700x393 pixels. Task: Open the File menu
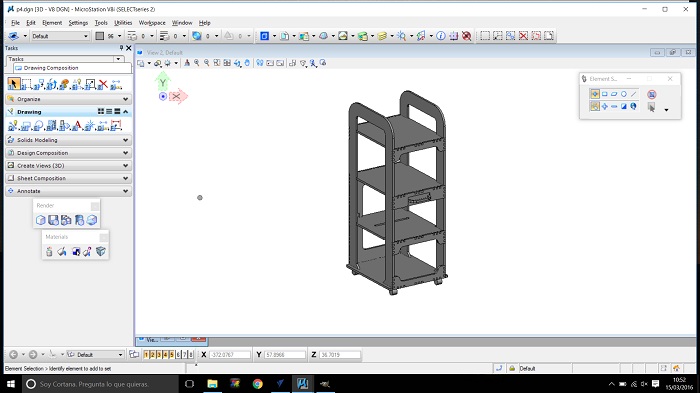point(15,23)
